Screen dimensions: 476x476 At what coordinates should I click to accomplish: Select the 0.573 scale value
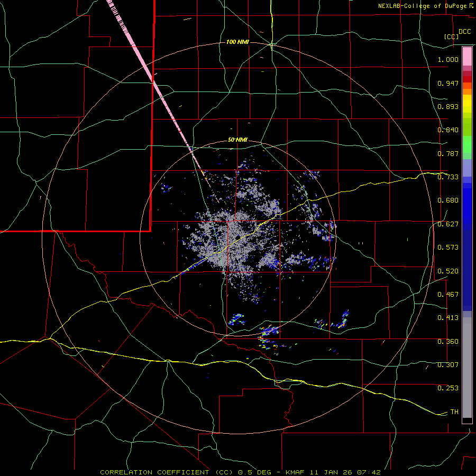448,248
